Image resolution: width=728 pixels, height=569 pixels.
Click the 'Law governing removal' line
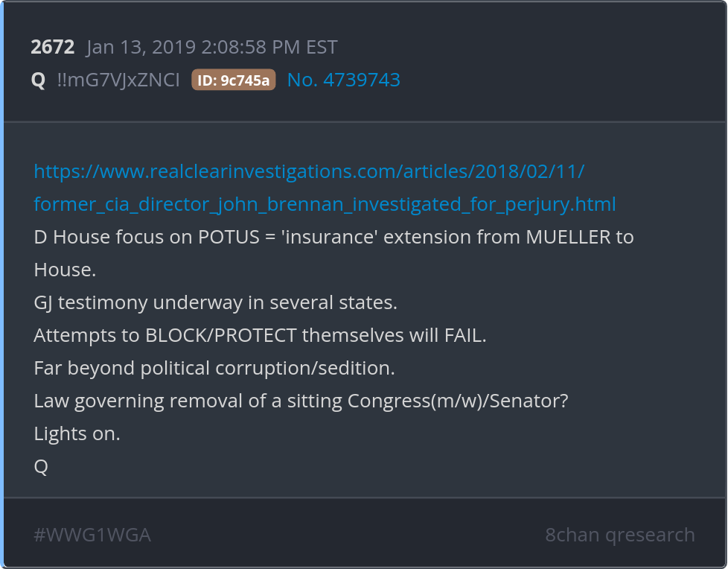pyautogui.click(x=301, y=401)
